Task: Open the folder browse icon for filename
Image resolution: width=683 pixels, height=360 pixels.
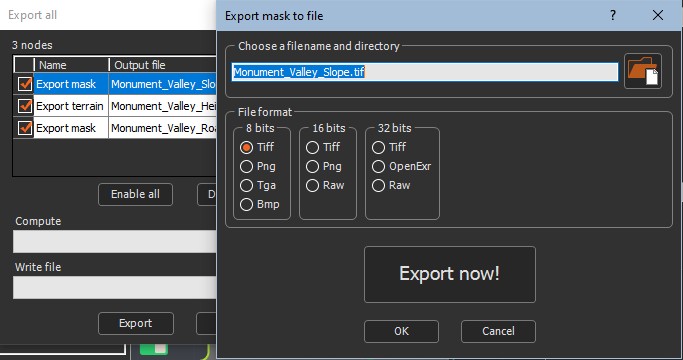Action: (643, 71)
